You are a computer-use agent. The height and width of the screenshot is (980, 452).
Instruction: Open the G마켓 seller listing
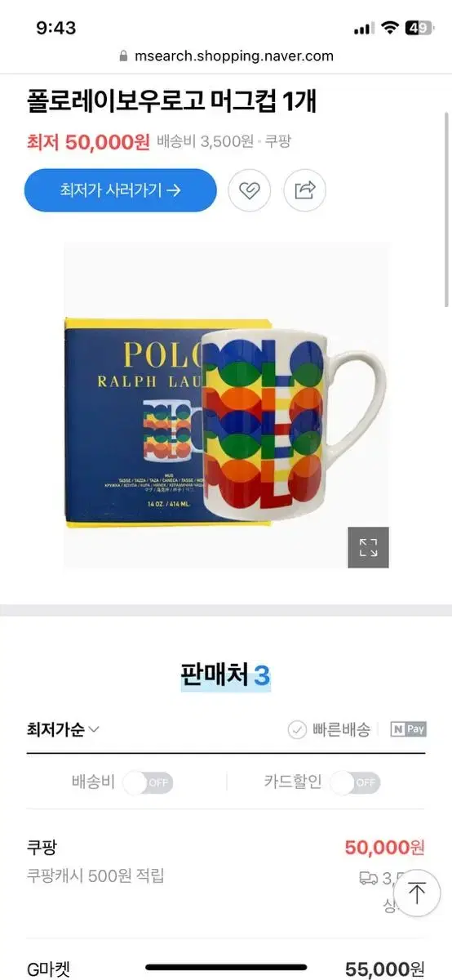[226, 964]
